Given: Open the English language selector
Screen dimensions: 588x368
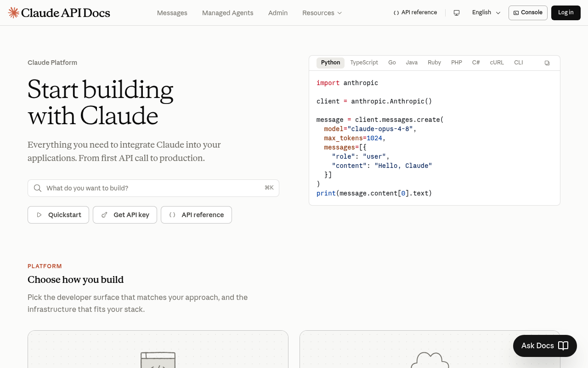Looking at the screenshot, I should pos(486,12).
